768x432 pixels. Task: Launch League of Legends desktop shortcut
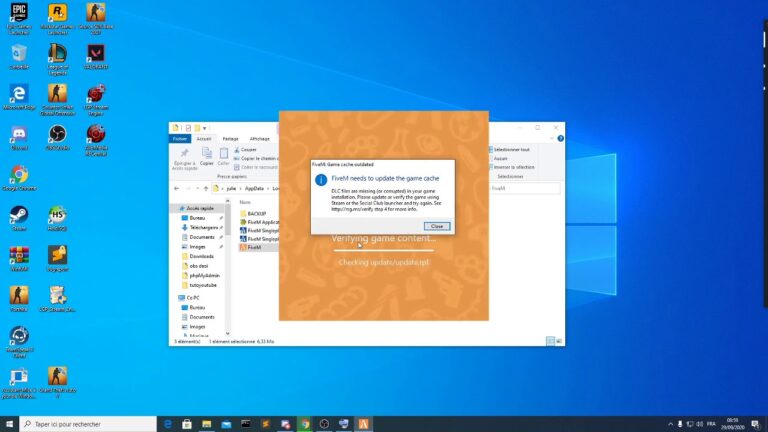point(57,59)
